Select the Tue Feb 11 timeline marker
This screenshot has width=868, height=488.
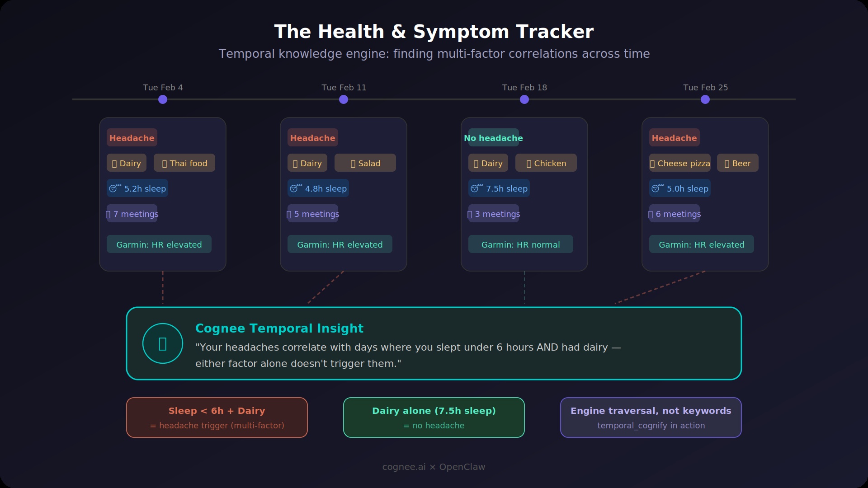tap(344, 99)
